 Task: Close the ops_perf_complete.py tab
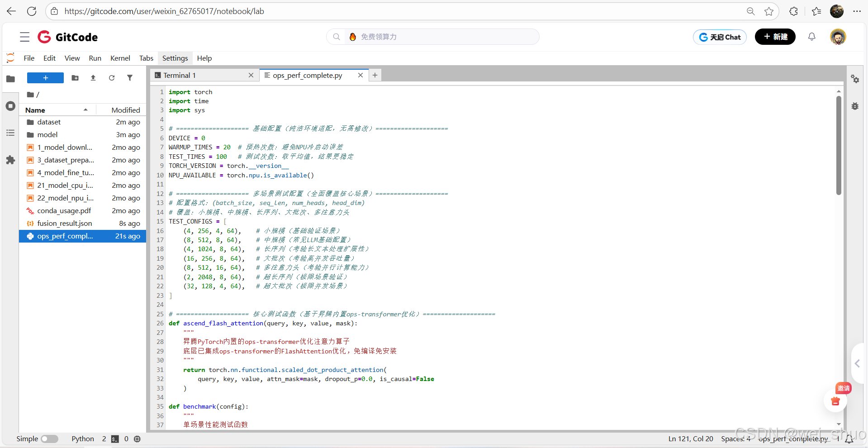(360, 75)
